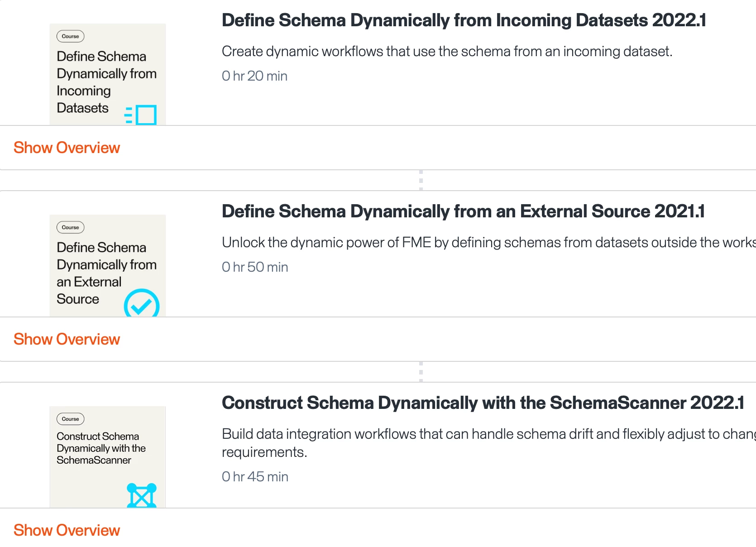Screen dimensions: 756x547
Task: Click the blue network nodes icon on SchemaScanner thumbnail
Action: pos(142,495)
